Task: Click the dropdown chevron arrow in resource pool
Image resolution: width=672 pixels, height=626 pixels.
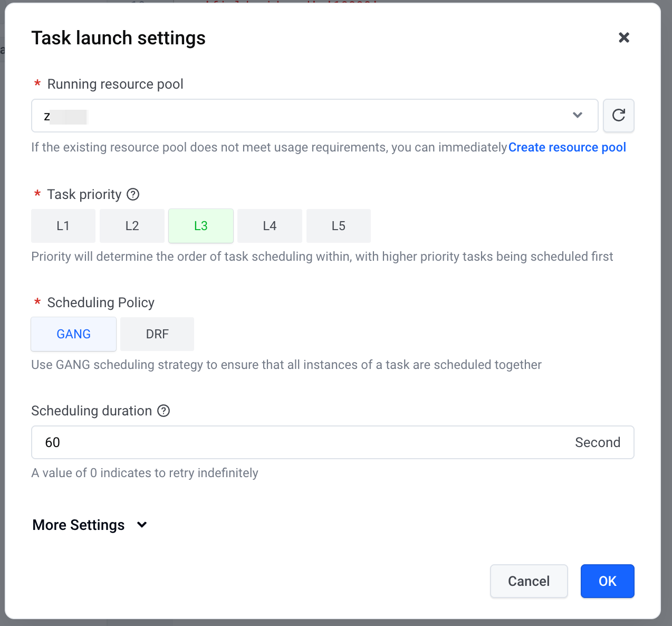Action: coord(578,115)
